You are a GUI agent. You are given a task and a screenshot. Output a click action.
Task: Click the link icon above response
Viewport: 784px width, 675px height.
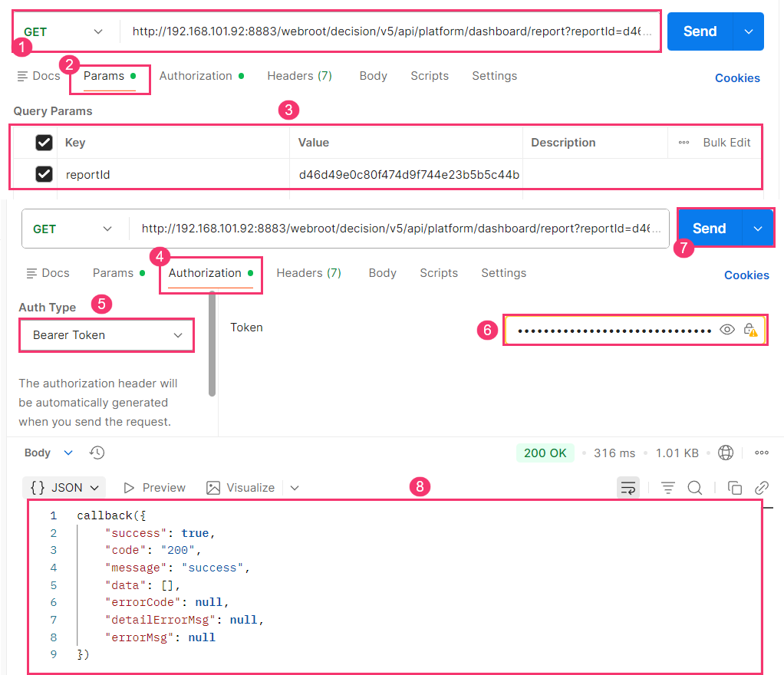(762, 488)
